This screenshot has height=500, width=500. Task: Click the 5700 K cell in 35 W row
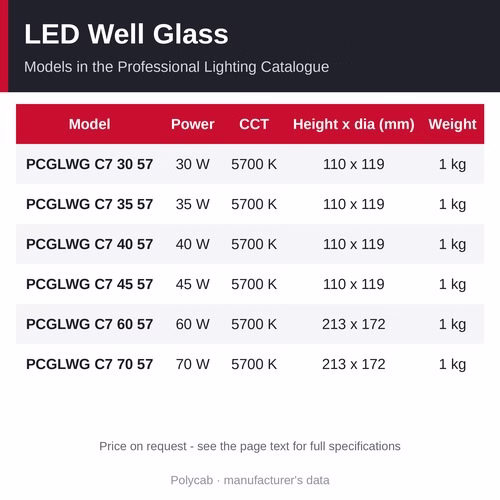254,204
